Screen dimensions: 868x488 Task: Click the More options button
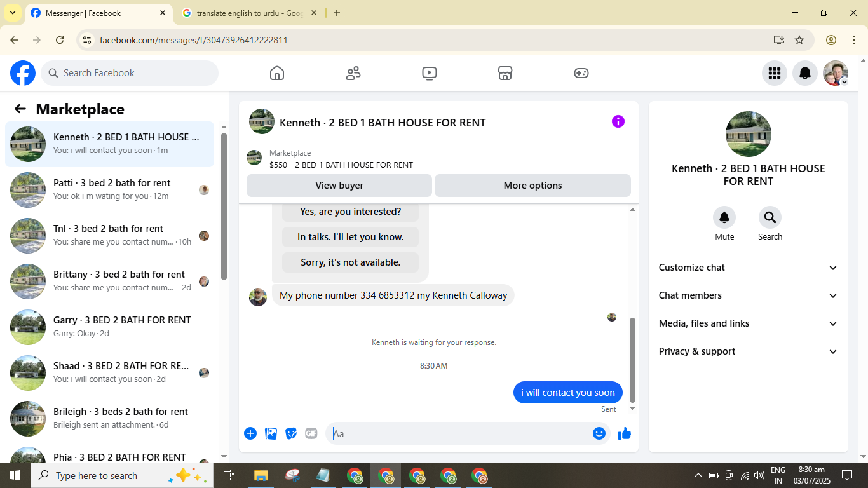coord(532,186)
